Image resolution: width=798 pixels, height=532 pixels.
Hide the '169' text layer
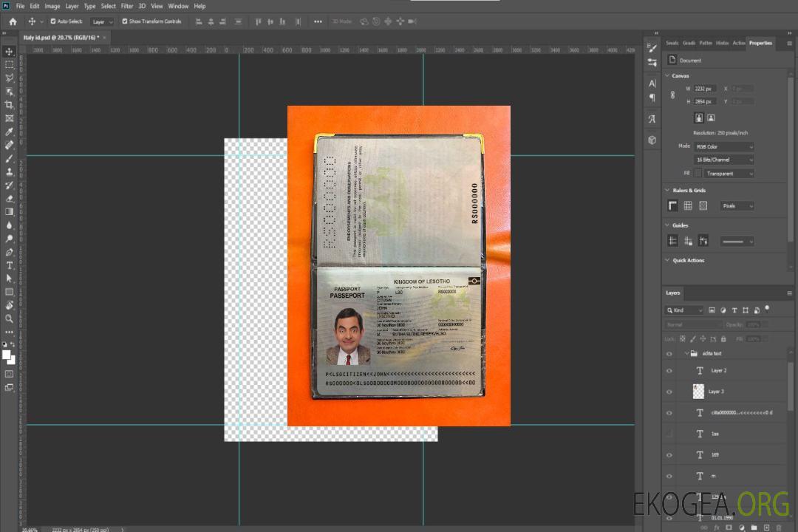click(x=669, y=455)
